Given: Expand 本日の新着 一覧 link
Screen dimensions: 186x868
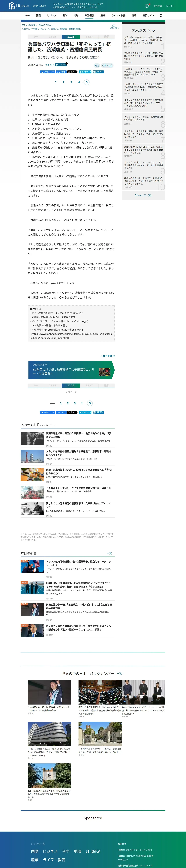Looking at the screenshot, I should click(110, 554).
